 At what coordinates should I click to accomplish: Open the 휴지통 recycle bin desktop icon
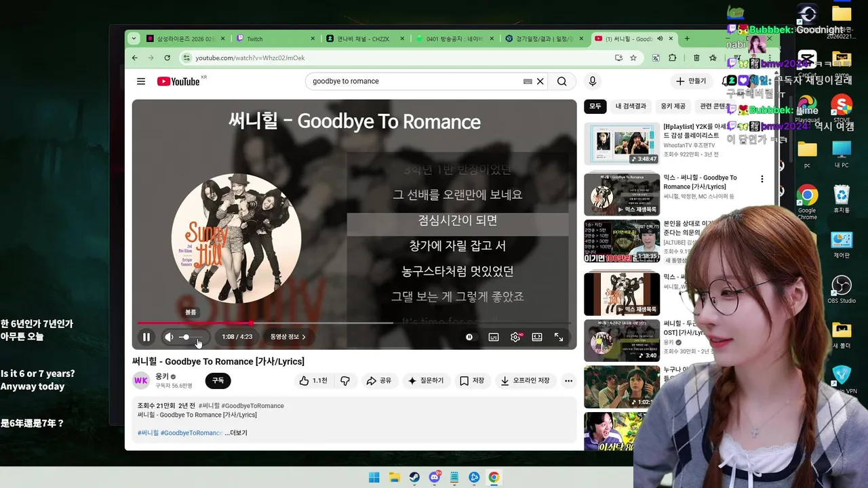[x=842, y=199]
